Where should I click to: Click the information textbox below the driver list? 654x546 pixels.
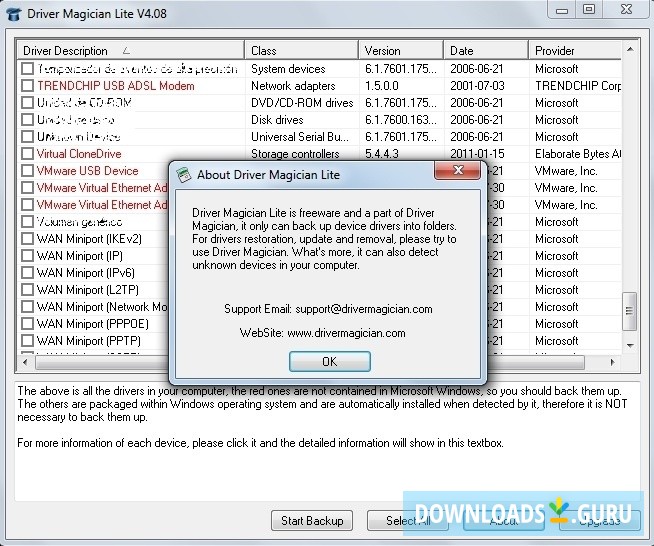tap(327, 441)
